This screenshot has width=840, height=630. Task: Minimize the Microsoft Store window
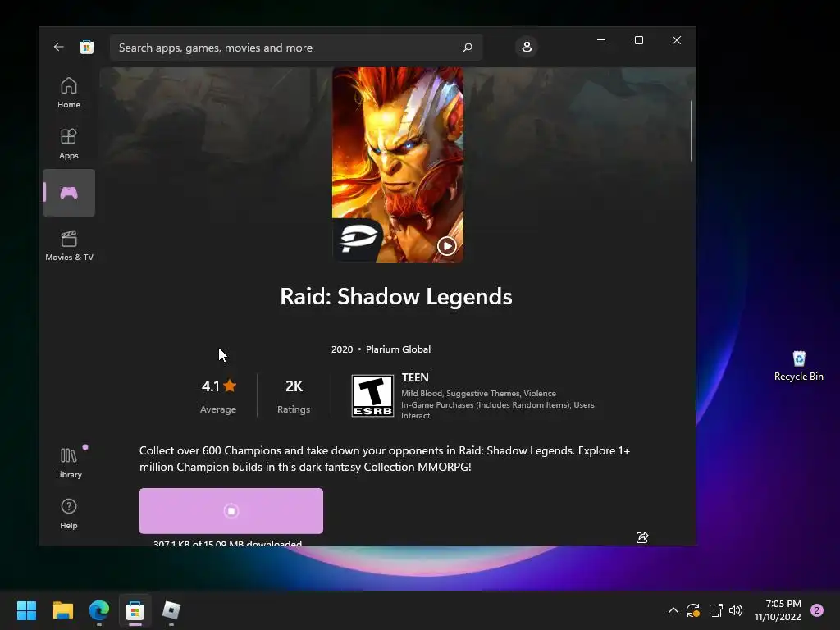click(x=601, y=40)
